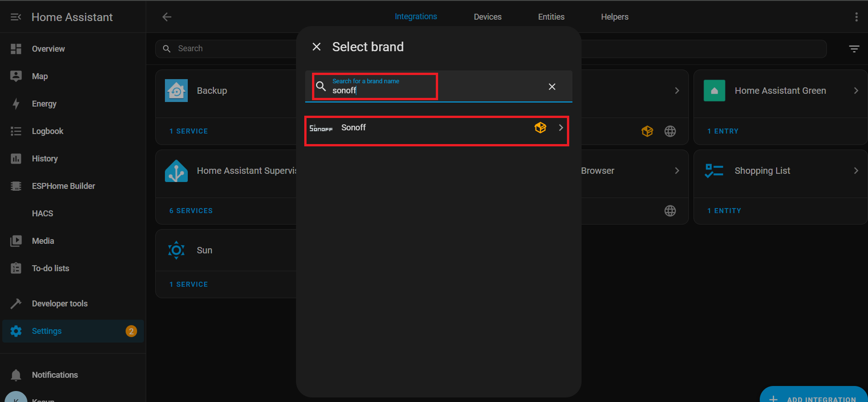Expand Sonoff entry with chevron
Screen dimensions: 868x402
[561, 128]
